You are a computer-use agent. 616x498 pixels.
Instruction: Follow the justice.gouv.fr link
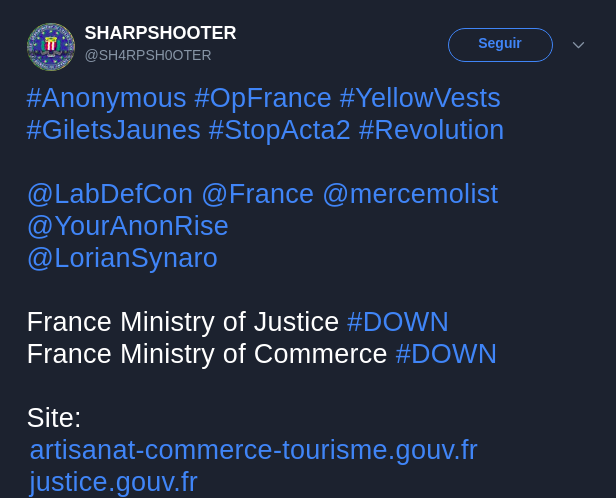[114, 482]
